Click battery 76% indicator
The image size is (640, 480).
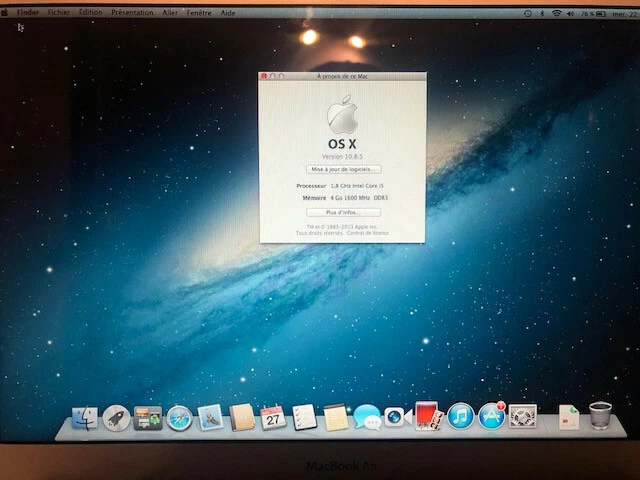tap(593, 13)
